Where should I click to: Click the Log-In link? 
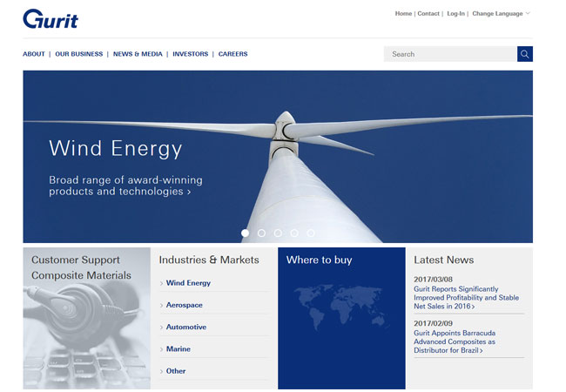455,14
